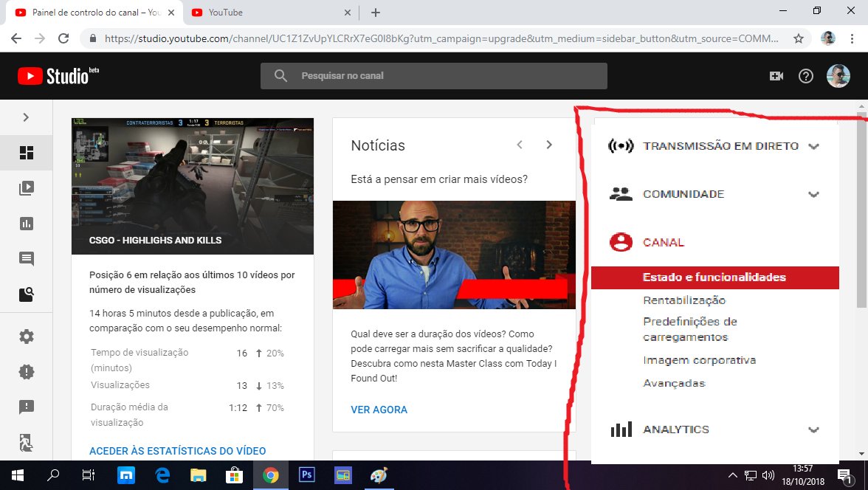
Task: Open the Videos icon in the sidebar
Action: pyautogui.click(x=26, y=188)
